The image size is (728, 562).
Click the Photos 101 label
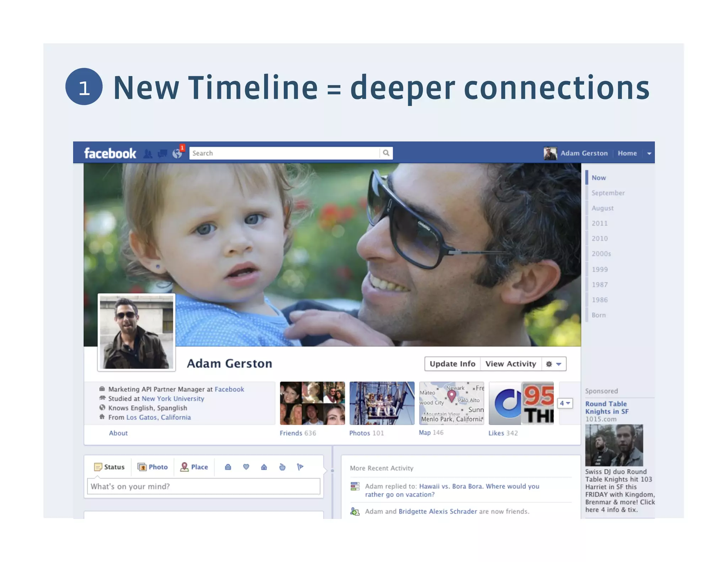[366, 433]
